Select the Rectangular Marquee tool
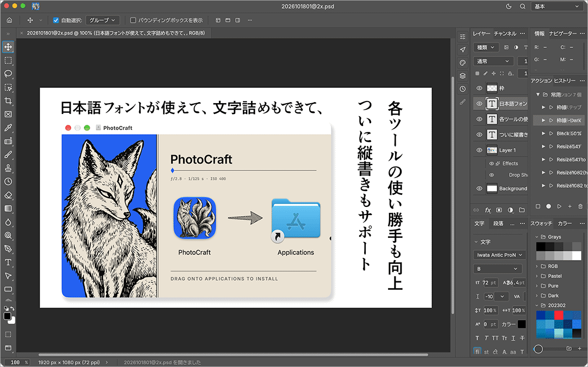This screenshot has height=367, width=588. [x=8, y=60]
